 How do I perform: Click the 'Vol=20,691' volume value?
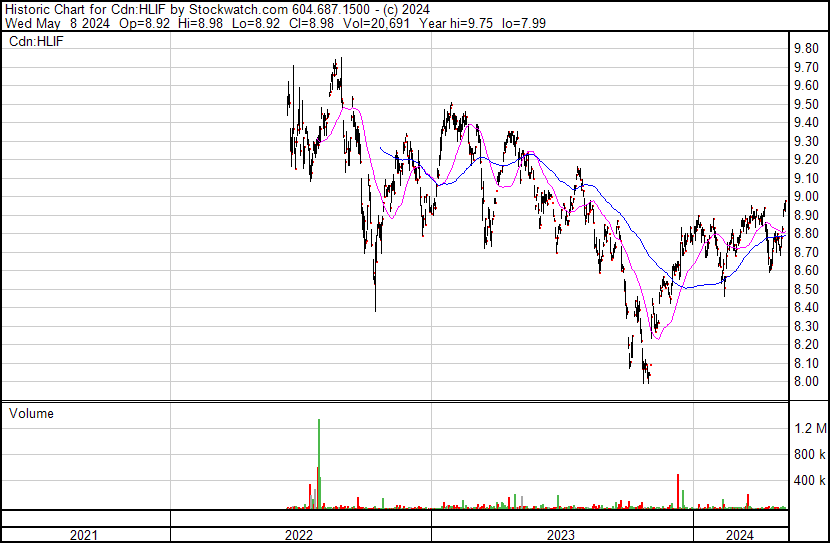[x=376, y=23]
